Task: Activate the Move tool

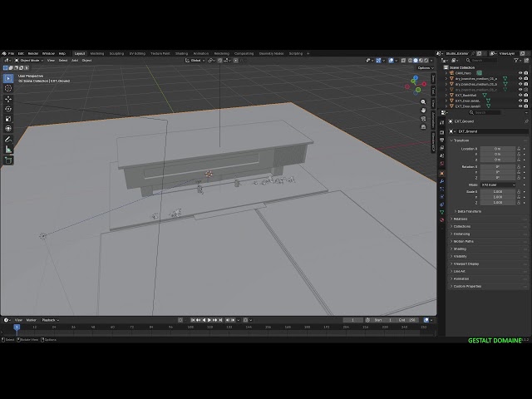Action: pyautogui.click(x=8, y=99)
